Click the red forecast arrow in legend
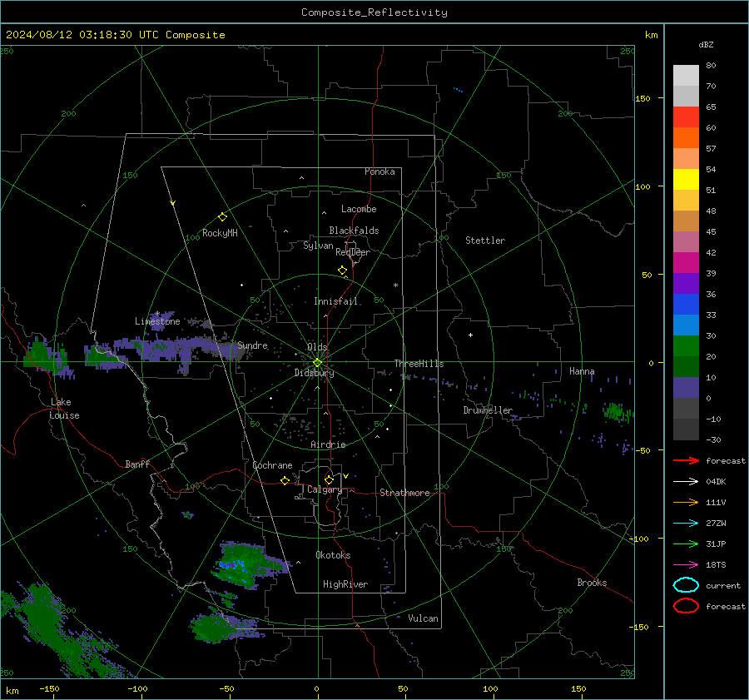 click(686, 460)
